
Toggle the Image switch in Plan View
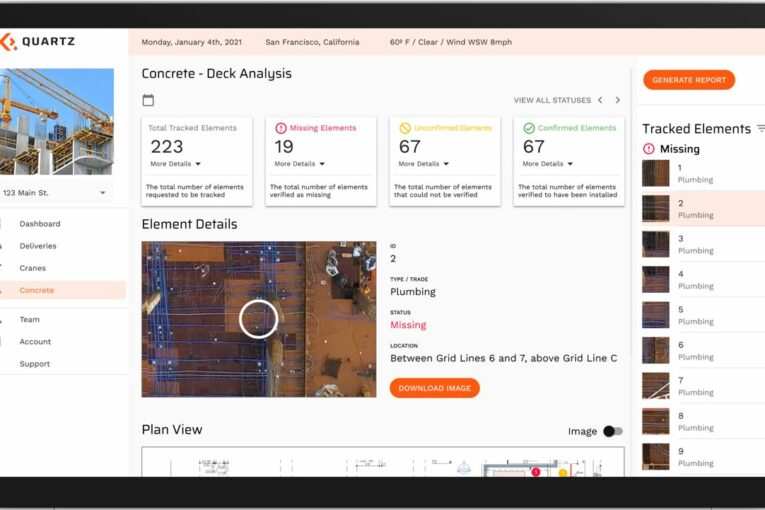(x=612, y=431)
